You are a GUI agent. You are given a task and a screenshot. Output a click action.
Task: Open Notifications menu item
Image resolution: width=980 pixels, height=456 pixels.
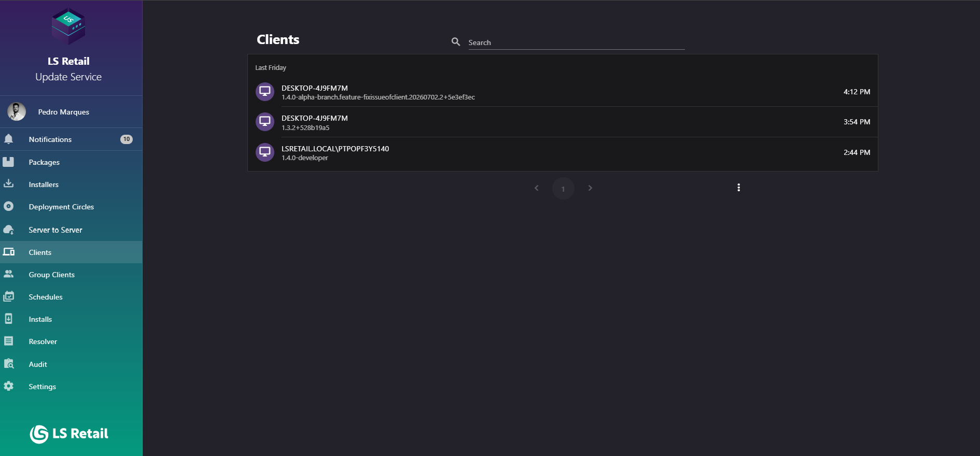tap(71, 139)
